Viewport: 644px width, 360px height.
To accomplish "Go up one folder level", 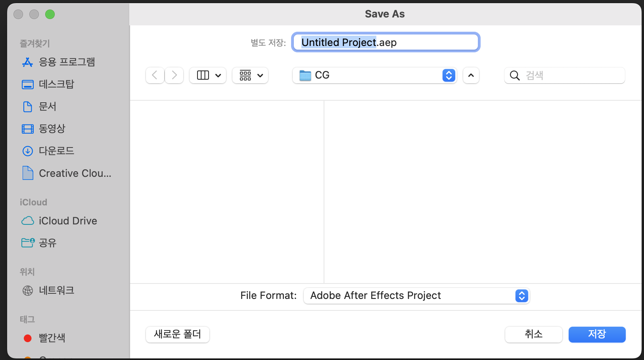I will point(471,75).
